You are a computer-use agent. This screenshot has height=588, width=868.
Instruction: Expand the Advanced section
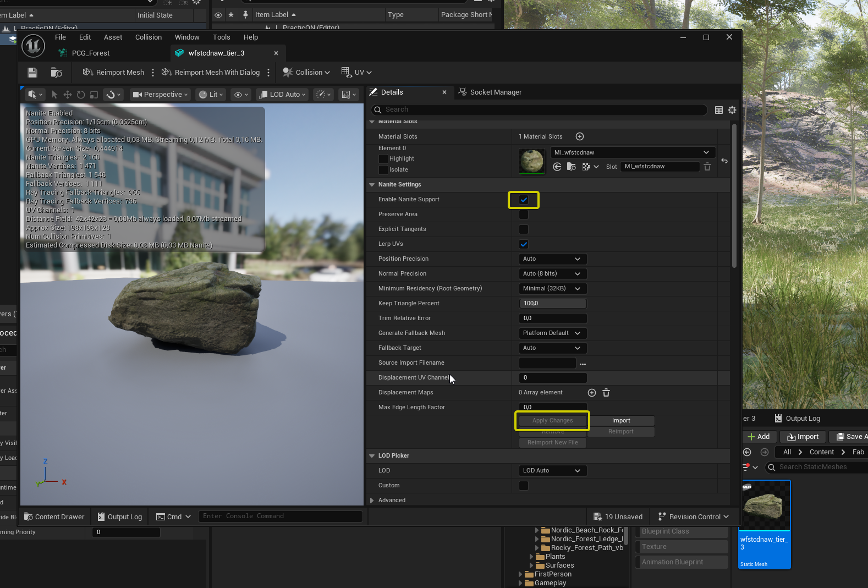pos(372,501)
